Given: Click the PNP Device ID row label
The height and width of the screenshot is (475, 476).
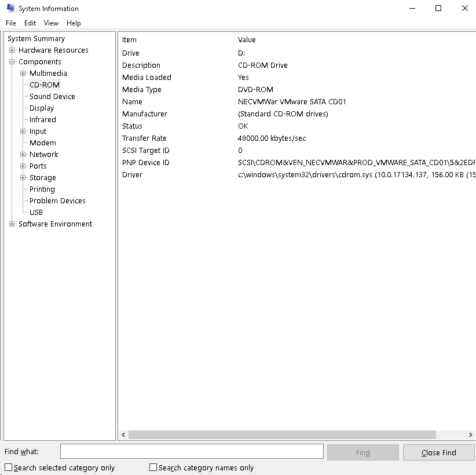Looking at the screenshot, I should pos(146,162).
